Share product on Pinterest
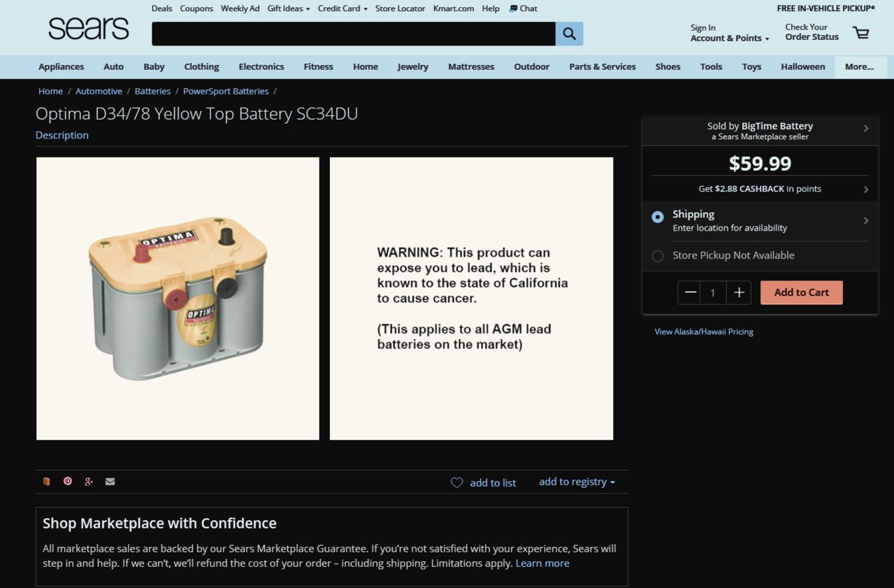Viewport: 894px width, 588px height. coord(68,481)
